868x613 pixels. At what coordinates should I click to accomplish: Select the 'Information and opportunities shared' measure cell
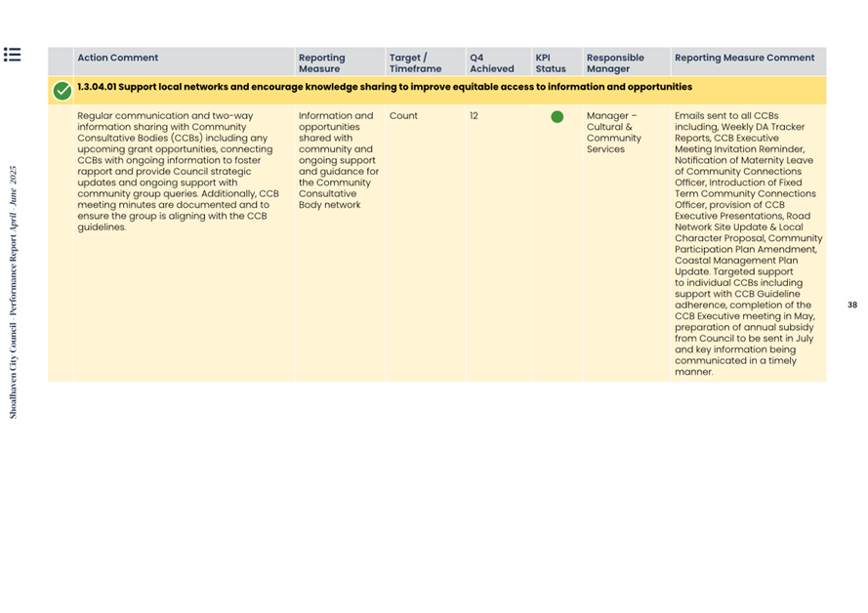coord(338,160)
